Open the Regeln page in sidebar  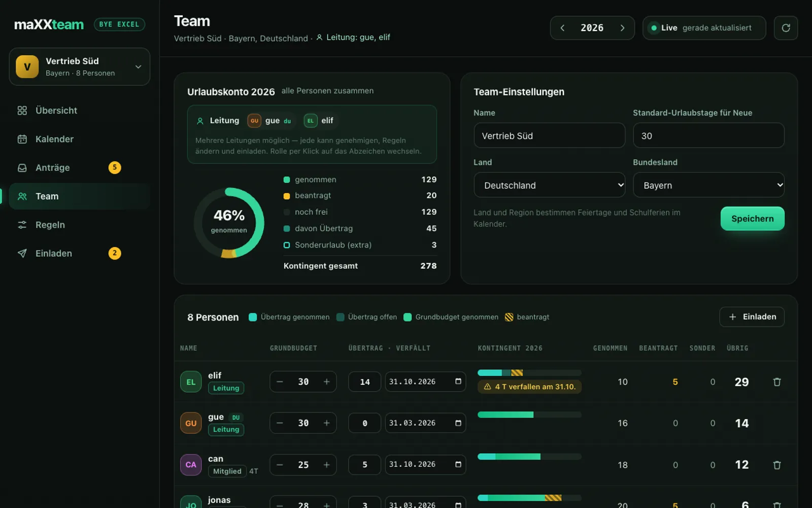pyautogui.click(x=79, y=225)
